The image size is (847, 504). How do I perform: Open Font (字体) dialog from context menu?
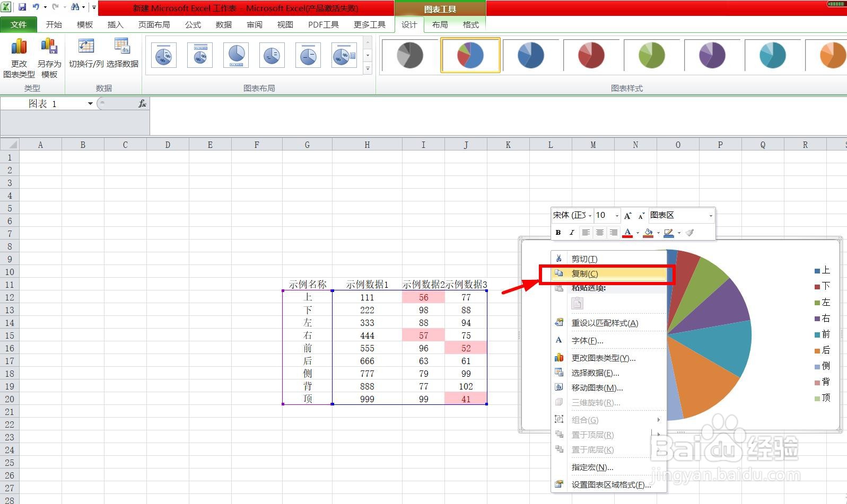pos(609,340)
